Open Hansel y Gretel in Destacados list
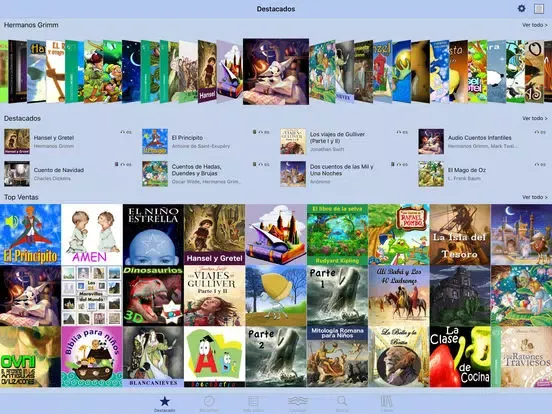 [68, 142]
